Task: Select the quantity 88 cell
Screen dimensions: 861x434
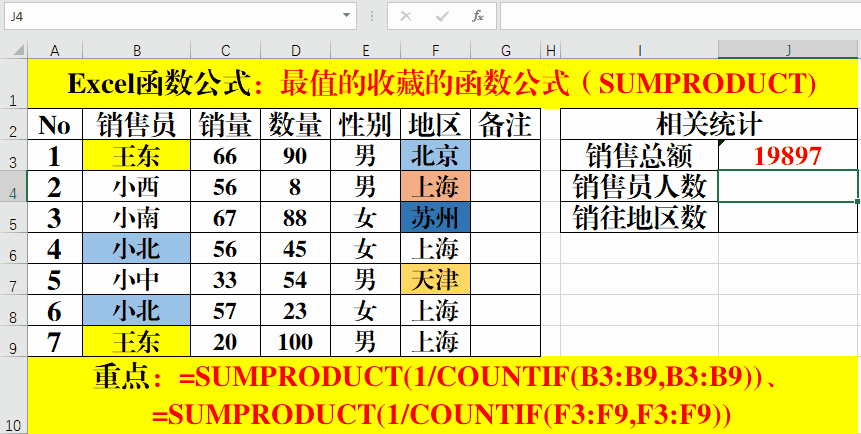Action: point(295,218)
